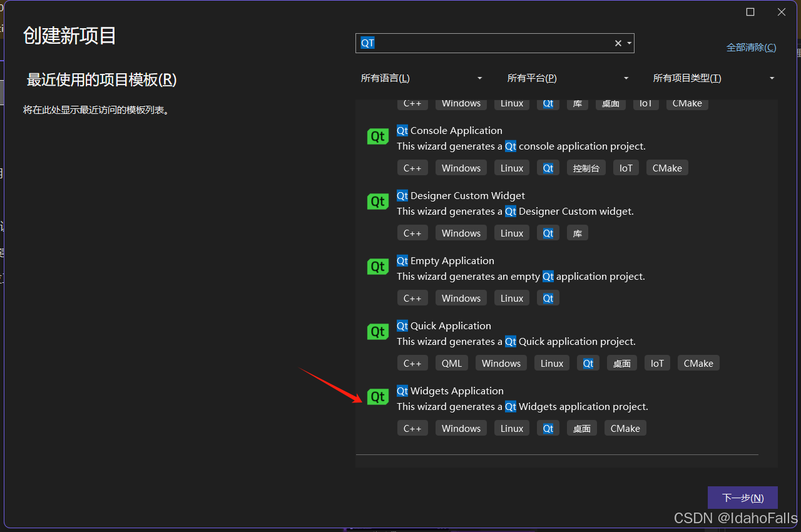Select the Qt Console Application title
This screenshot has height=532, width=801.
pos(449,130)
